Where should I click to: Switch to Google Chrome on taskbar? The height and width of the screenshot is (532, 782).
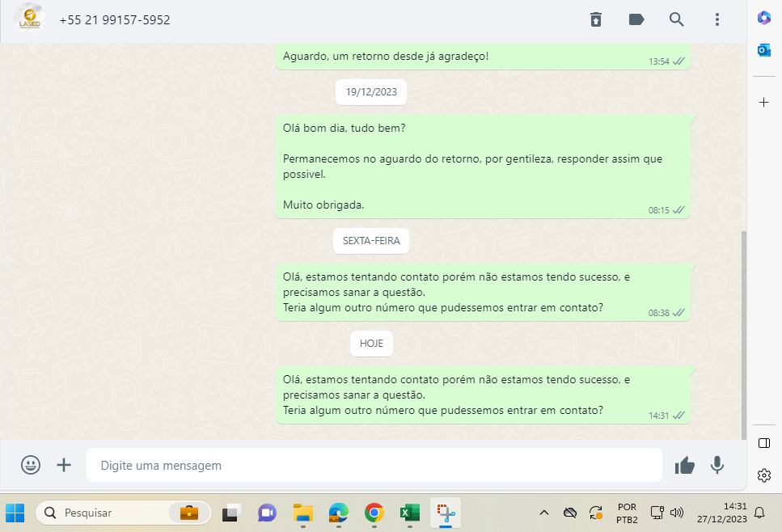pyautogui.click(x=374, y=513)
